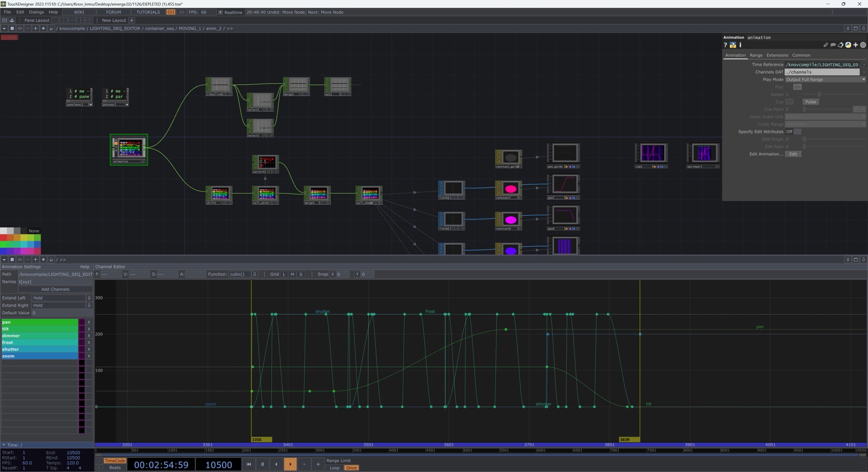This screenshot has height=472, width=868.
Task: Click bookmark star in network path bar
Action: coord(43,28)
